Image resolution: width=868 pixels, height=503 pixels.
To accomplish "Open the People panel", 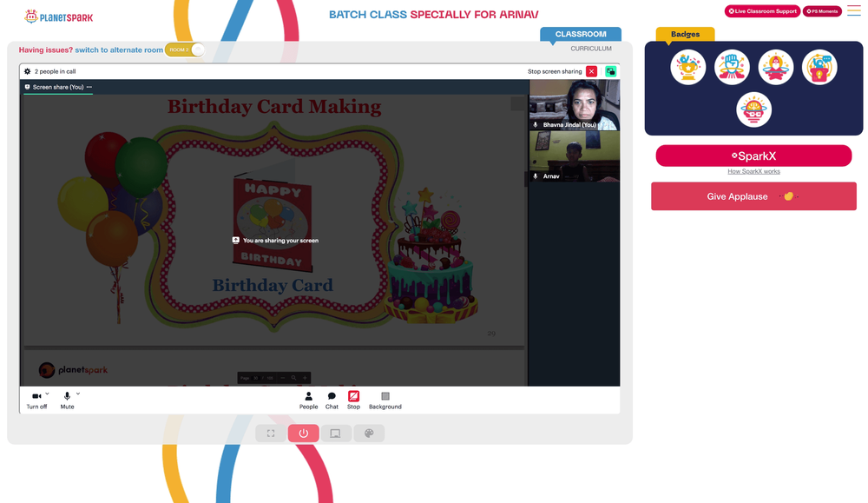I will [x=308, y=400].
